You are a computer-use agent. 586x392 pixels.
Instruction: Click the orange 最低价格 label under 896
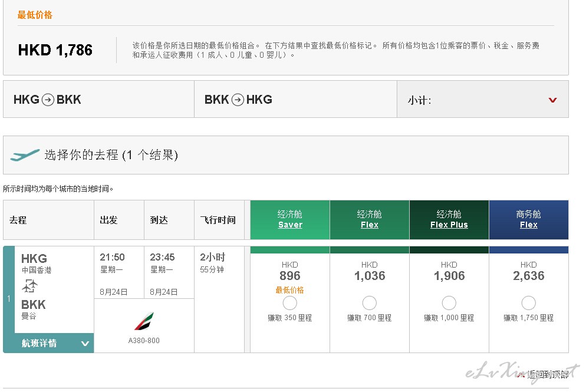pyautogui.click(x=289, y=290)
